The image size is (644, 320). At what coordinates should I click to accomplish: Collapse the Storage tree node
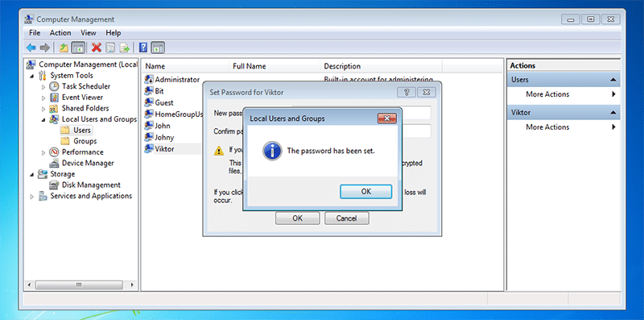(x=32, y=174)
